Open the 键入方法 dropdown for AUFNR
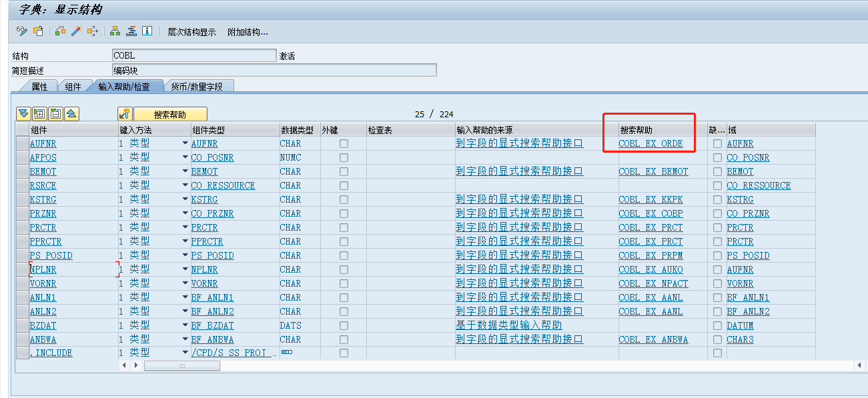 pyautogui.click(x=186, y=143)
